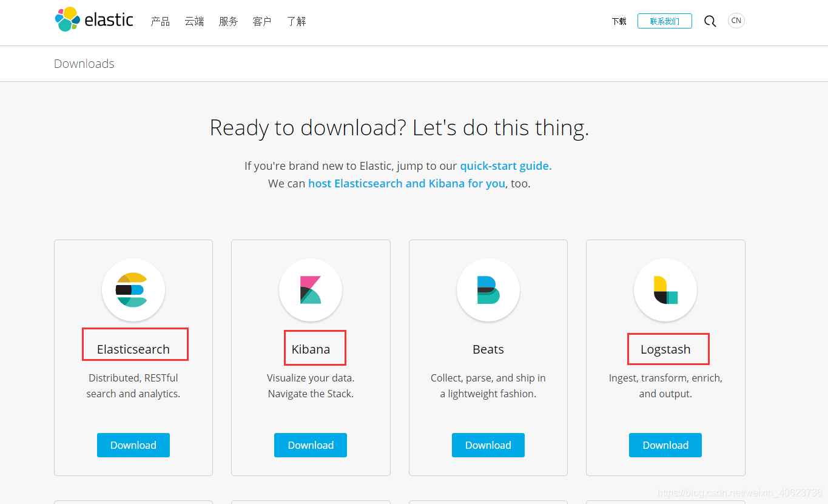Screen dimensions: 828x504
Task: Open host Elasticsearch and Kibana for you link
Action: 406,183
